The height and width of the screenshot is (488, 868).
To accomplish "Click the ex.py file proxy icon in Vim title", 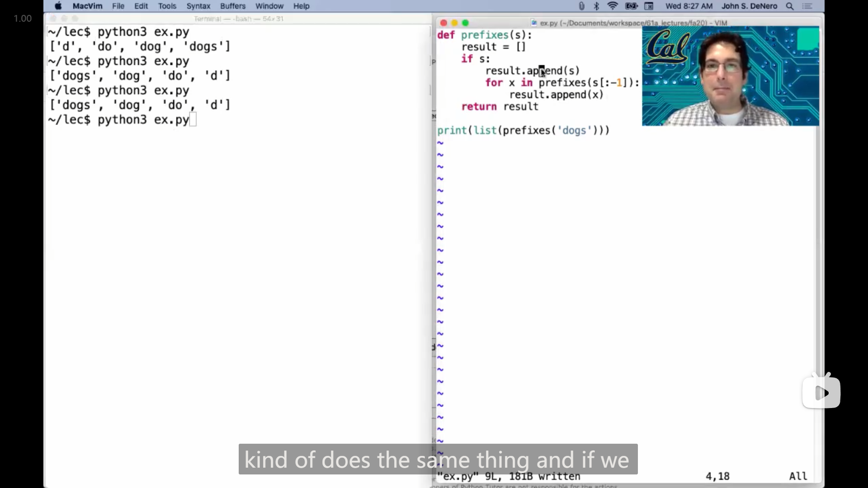I will coord(534,23).
